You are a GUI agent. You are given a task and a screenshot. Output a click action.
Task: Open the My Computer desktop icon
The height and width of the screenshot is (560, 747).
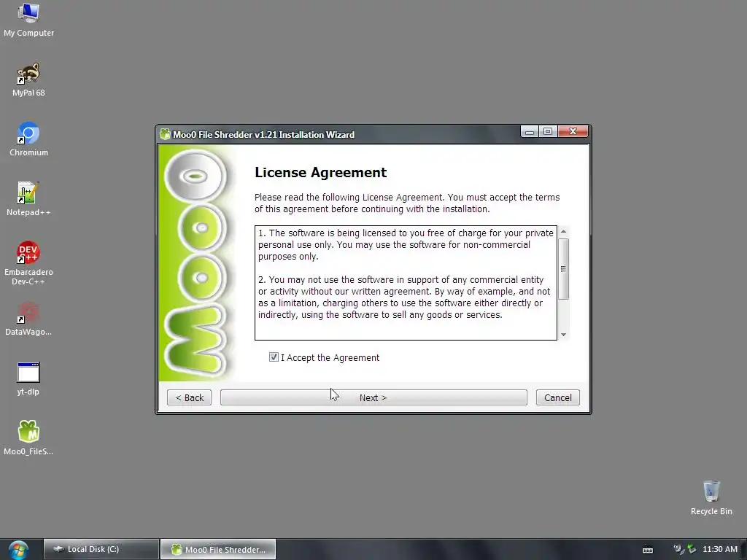click(28, 20)
